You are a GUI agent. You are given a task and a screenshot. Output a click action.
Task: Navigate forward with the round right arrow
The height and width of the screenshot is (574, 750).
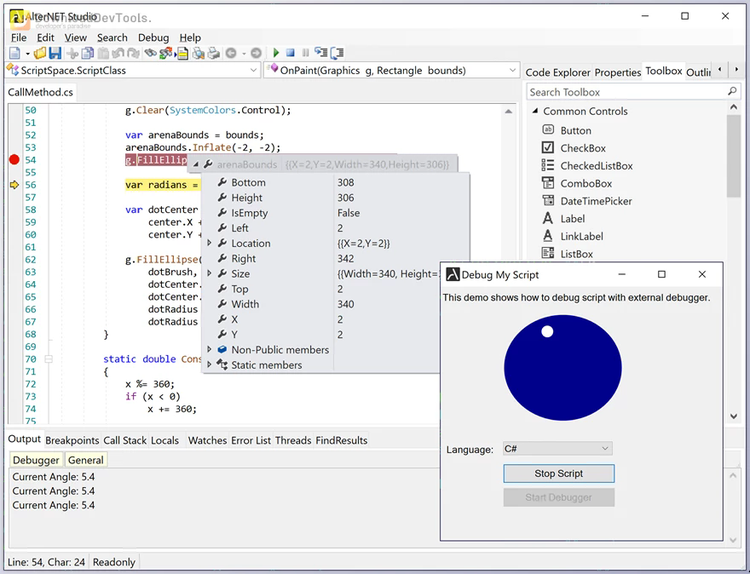point(256,53)
